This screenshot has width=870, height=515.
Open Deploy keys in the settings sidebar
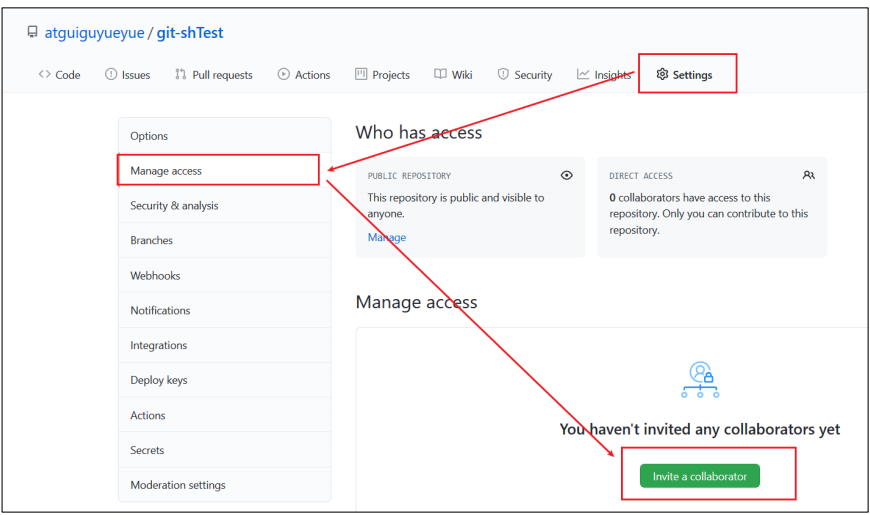point(225,380)
